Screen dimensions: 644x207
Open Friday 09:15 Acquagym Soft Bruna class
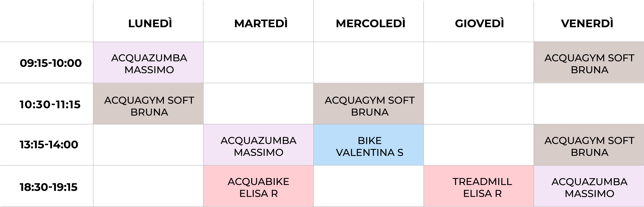(x=589, y=63)
